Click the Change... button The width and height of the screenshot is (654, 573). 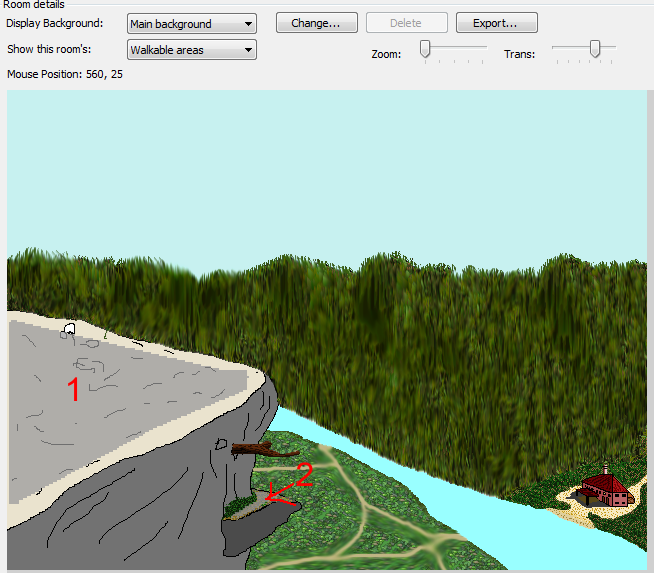pyautogui.click(x=317, y=23)
